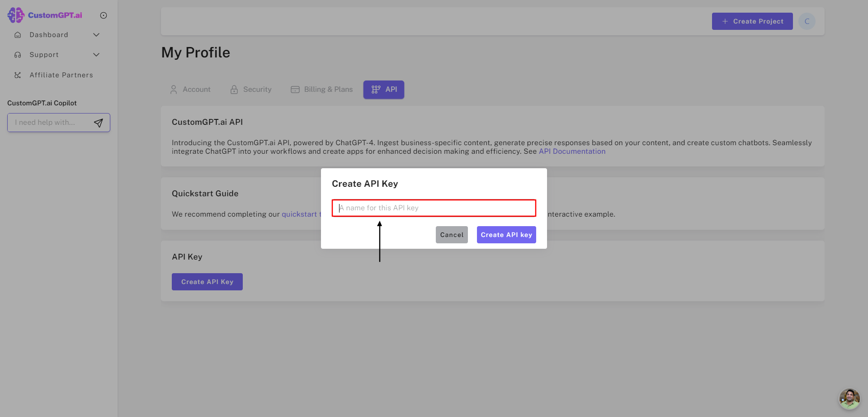Expand the Support menu chevron
Image resolution: width=868 pixels, height=417 pixels.
96,55
